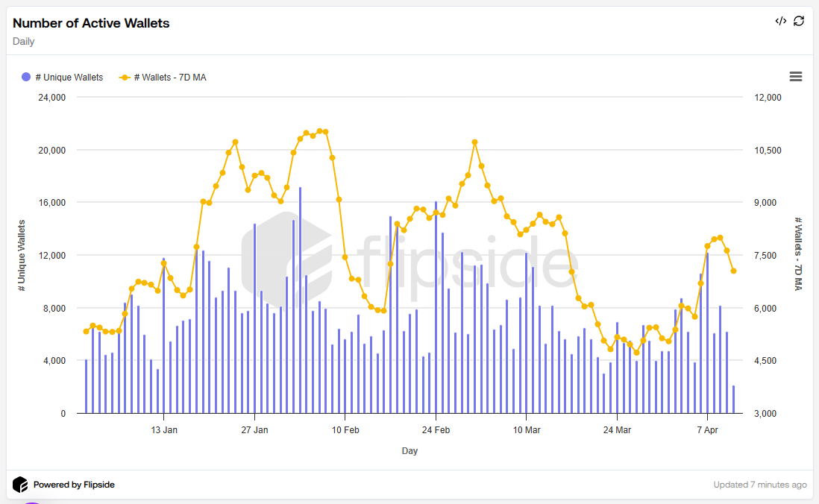Select the Daily subtitle text
This screenshot has height=504, width=819.
24,42
